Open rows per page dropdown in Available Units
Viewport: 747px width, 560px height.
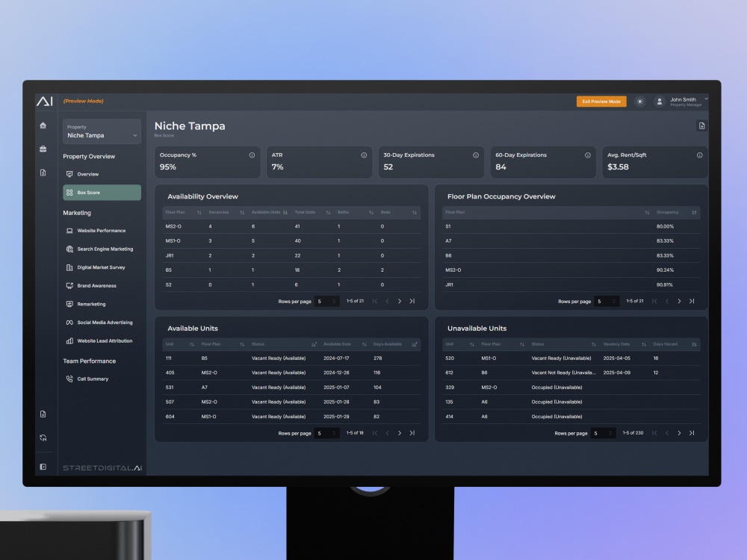click(x=327, y=433)
